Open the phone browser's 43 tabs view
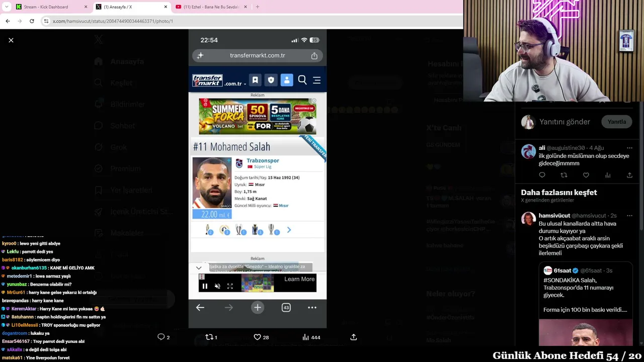Viewport: 644px width, 362px height. click(x=286, y=308)
